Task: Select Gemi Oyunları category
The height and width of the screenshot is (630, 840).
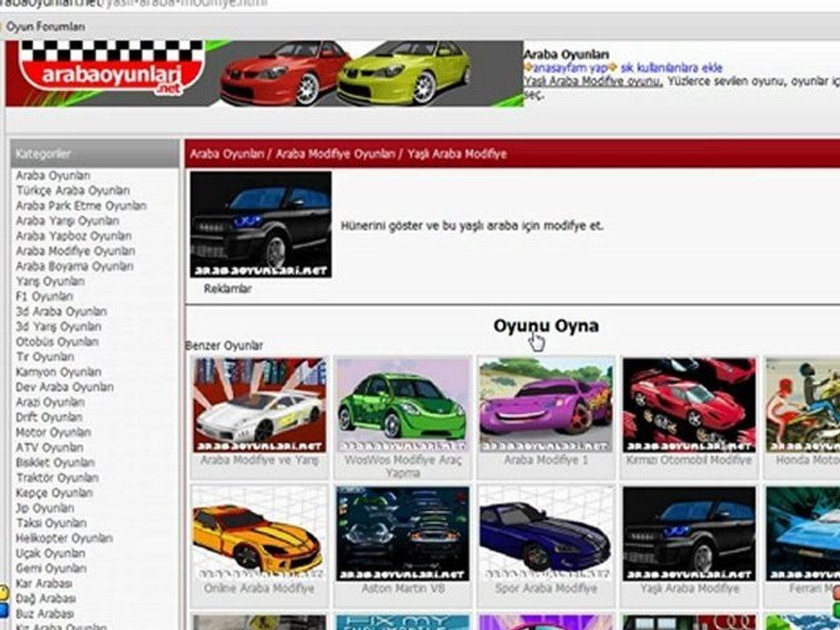Action: 51,568
